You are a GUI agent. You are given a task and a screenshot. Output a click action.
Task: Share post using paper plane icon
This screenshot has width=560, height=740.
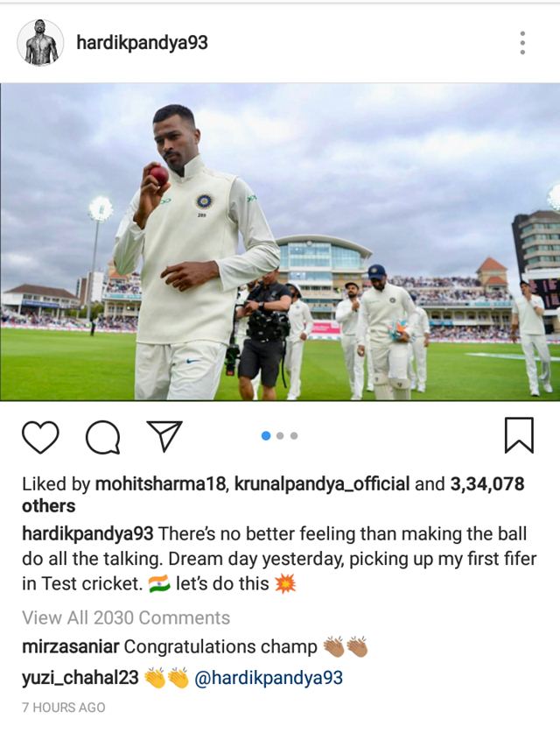[x=164, y=436]
